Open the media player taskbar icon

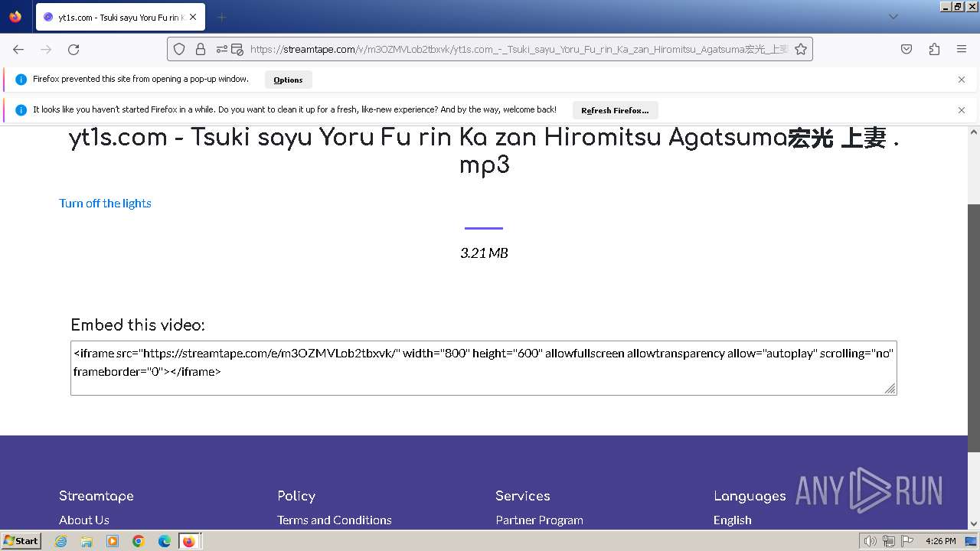tap(113, 541)
